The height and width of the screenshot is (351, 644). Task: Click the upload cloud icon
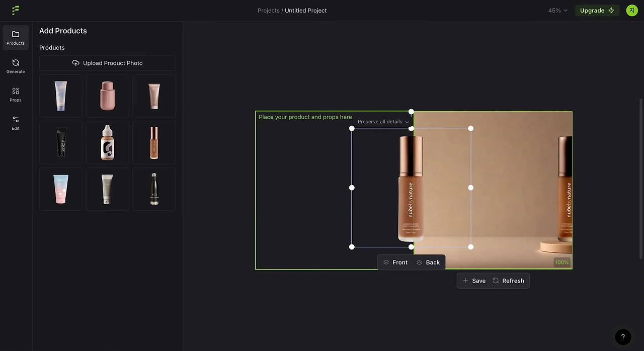click(x=76, y=63)
